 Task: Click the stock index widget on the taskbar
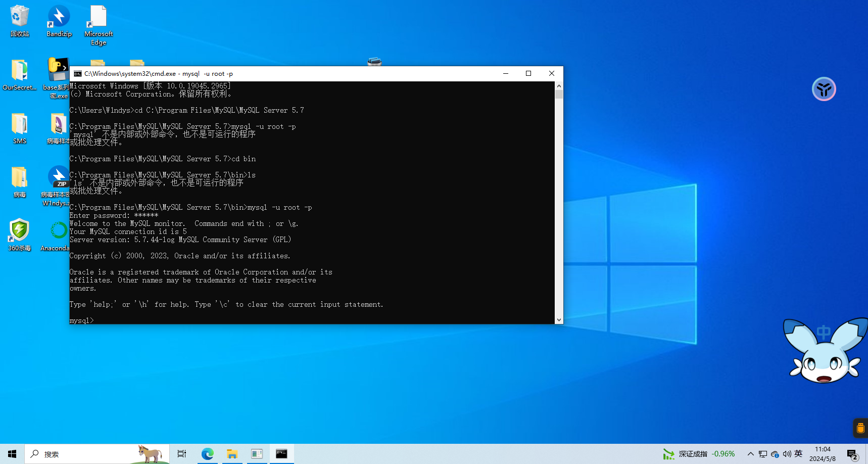[x=699, y=454]
